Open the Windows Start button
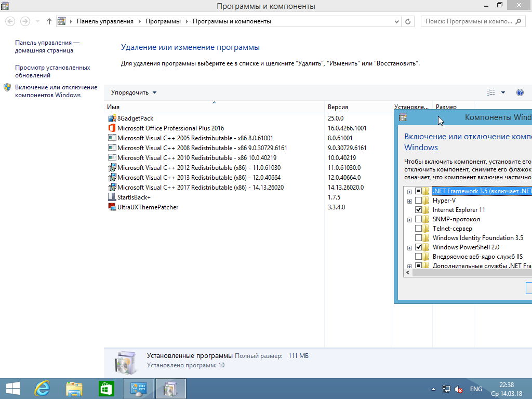This screenshot has height=399, width=532. (x=13, y=389)
